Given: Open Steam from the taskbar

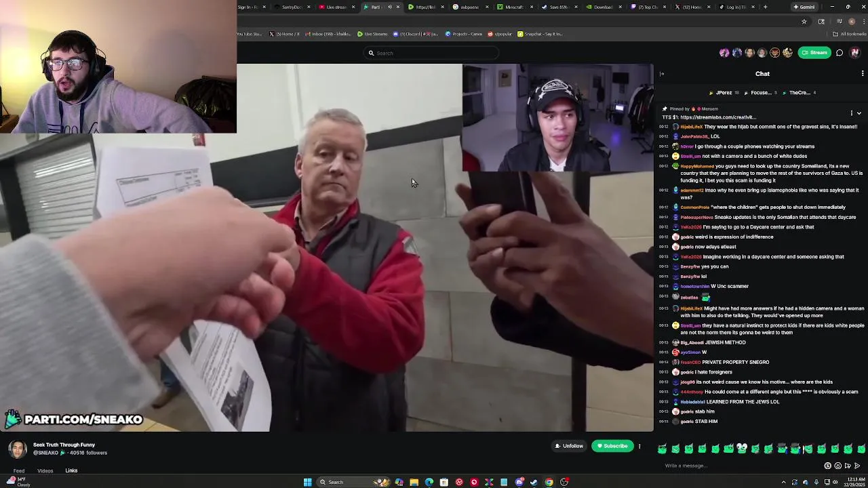Looking at the screenshot, I should 534,482.
